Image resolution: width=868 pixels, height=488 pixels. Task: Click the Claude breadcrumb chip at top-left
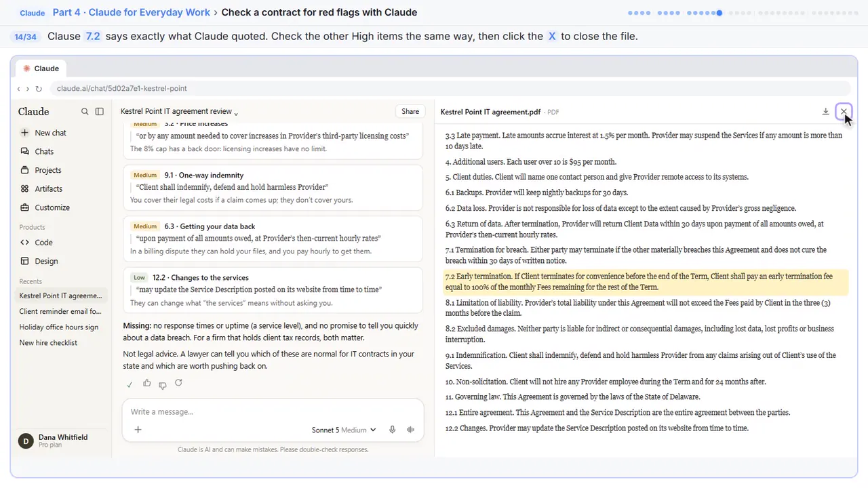[32, 13]
